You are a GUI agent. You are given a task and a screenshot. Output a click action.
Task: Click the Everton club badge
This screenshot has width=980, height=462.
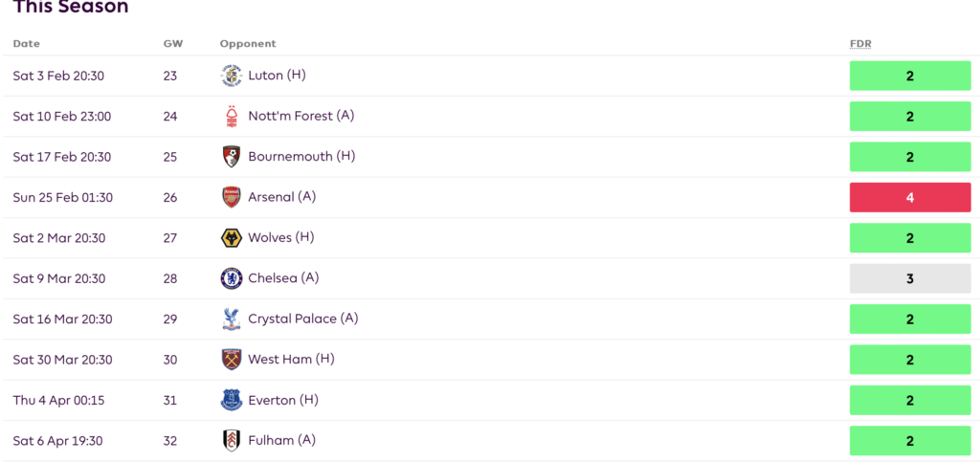point(231,401)
